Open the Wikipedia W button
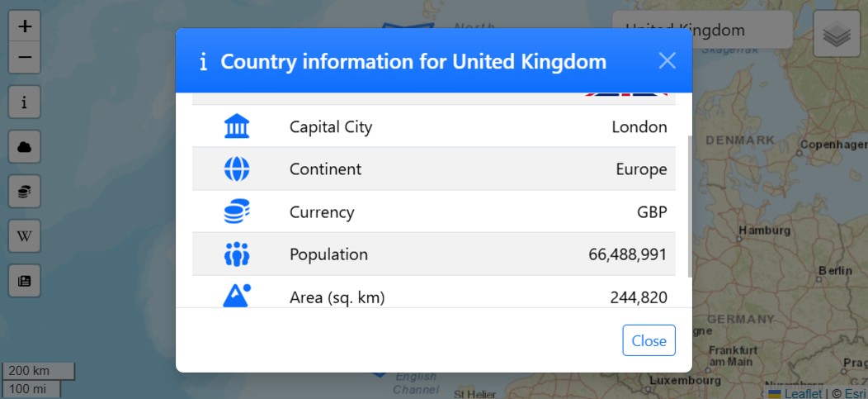The width and height of the screenshot is (868, 399). 25,236
